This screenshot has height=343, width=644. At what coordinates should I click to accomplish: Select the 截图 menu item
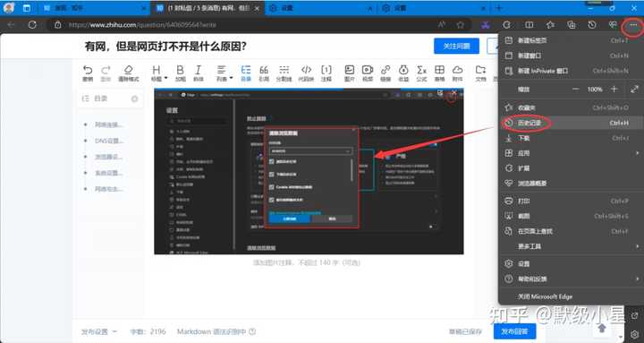pyautogui.click(x=570, y=217)
